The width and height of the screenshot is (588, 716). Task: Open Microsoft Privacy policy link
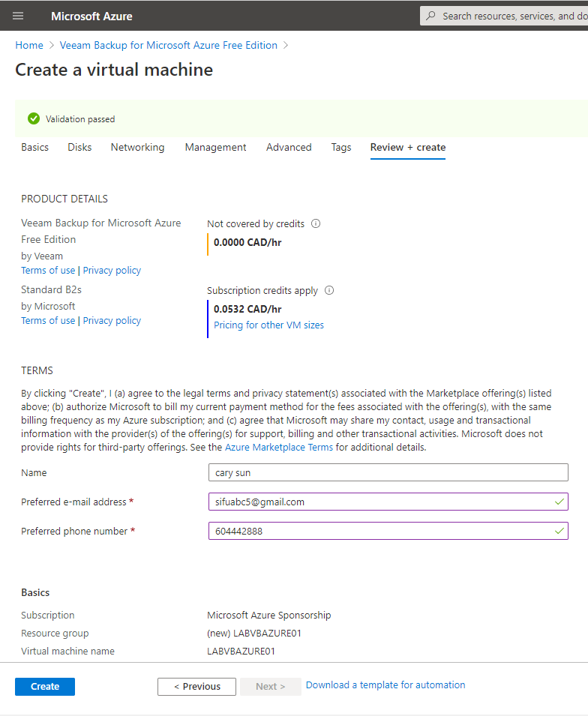click(112, 321)
